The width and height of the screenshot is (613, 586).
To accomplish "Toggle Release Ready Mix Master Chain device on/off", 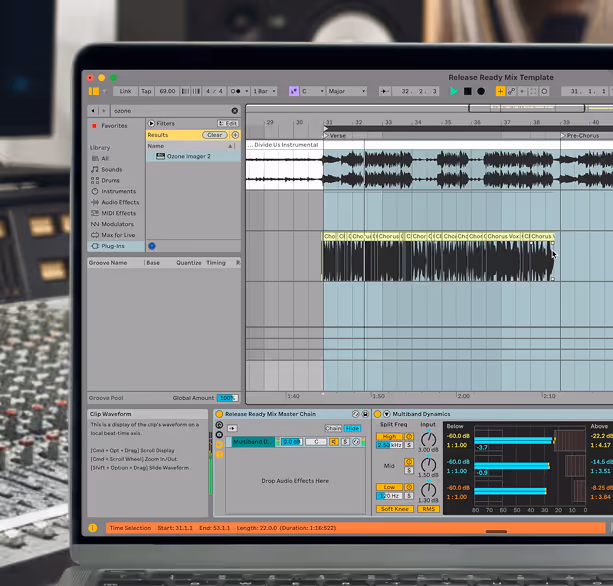I will [219, 414].
